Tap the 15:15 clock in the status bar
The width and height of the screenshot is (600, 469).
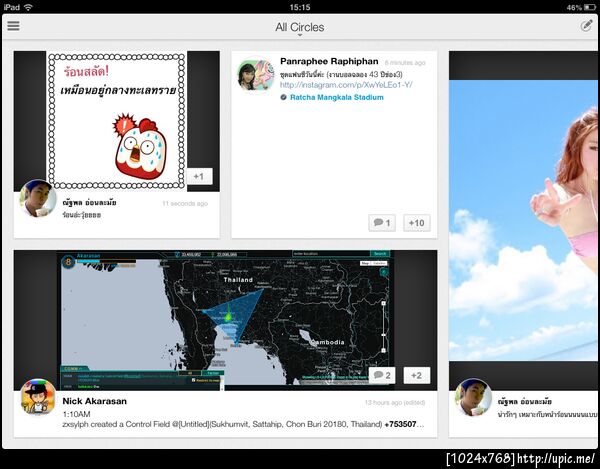point(300,7)
